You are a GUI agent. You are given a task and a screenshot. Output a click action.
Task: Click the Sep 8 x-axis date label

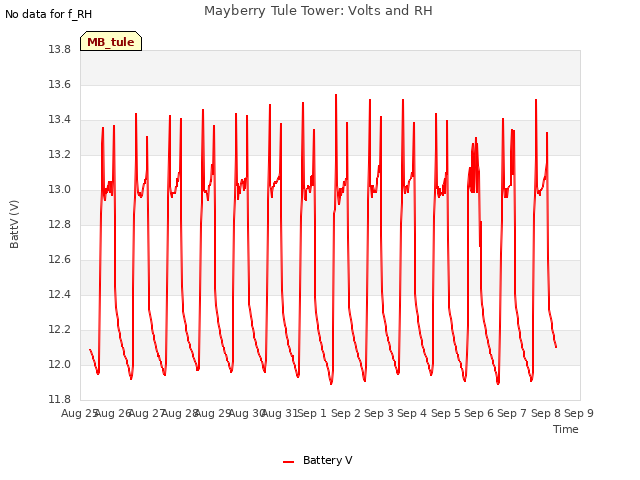[546, 413]
